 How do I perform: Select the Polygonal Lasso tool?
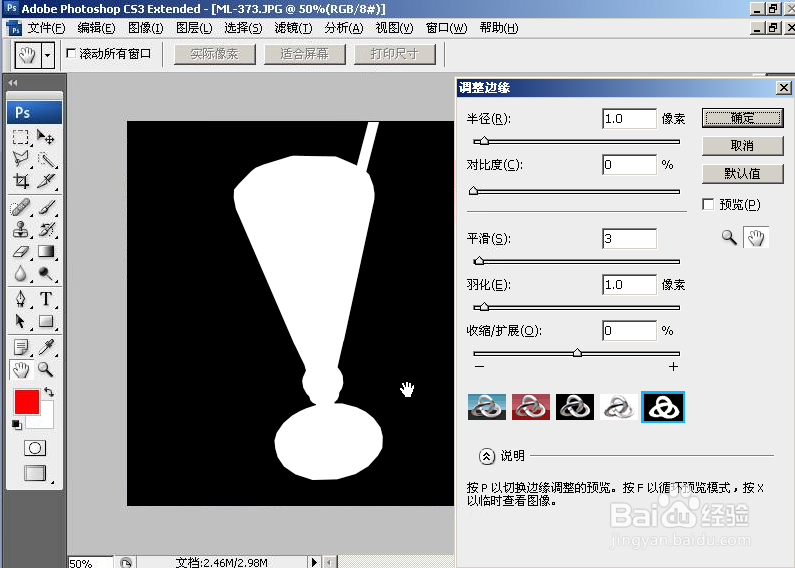20,159
